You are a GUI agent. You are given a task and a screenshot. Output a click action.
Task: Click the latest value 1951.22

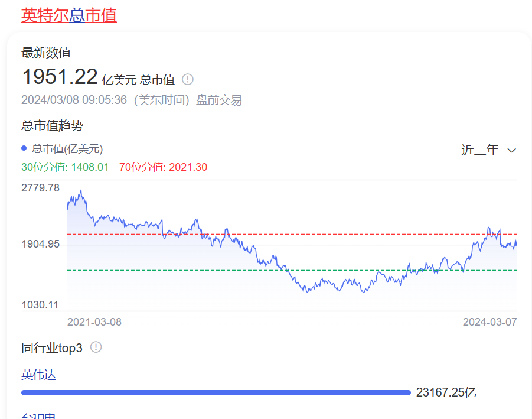click(x=60, y=76)
